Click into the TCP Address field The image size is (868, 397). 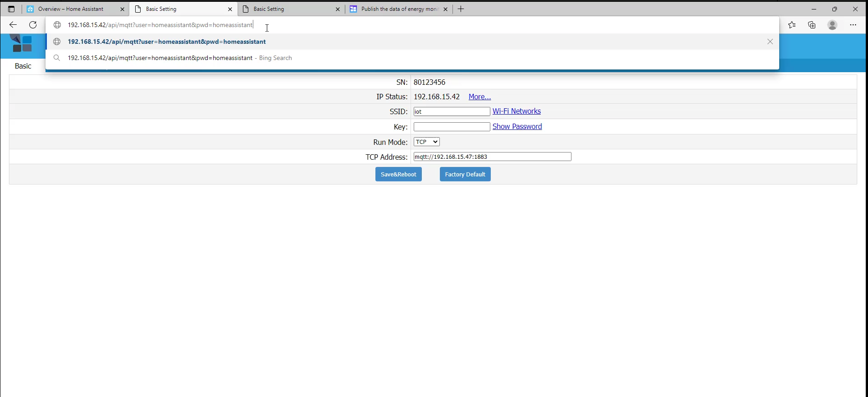[492, 157]
